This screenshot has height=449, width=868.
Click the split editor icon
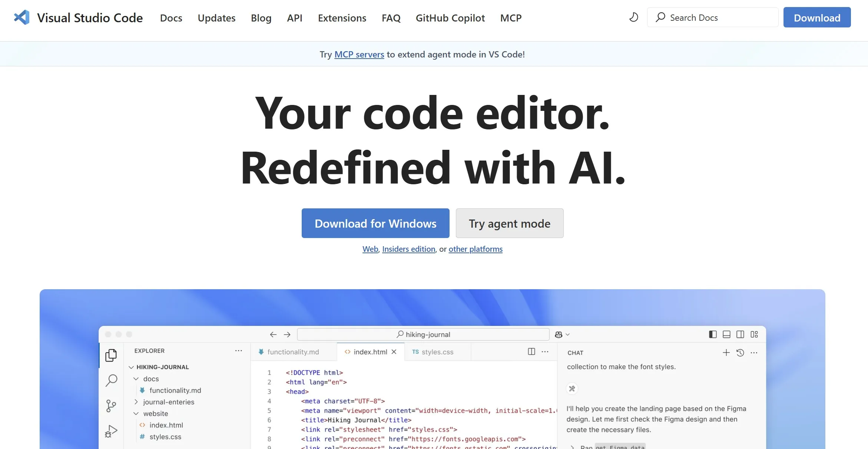tap(531, 351)
